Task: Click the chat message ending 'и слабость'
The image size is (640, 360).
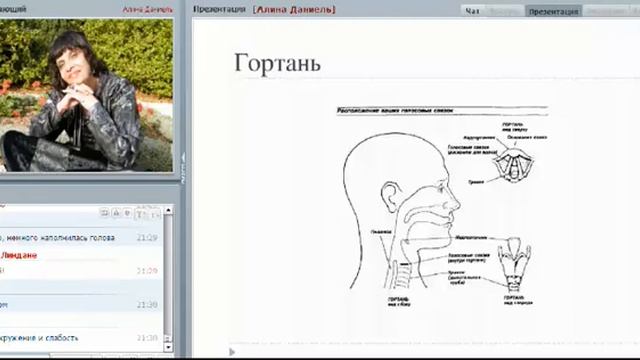Action: [39, 338]
